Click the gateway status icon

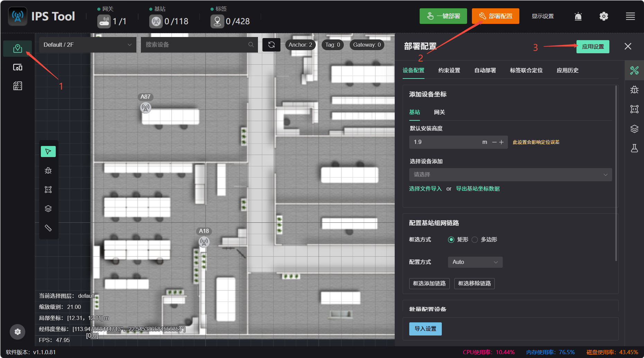(x=104, y=21)
